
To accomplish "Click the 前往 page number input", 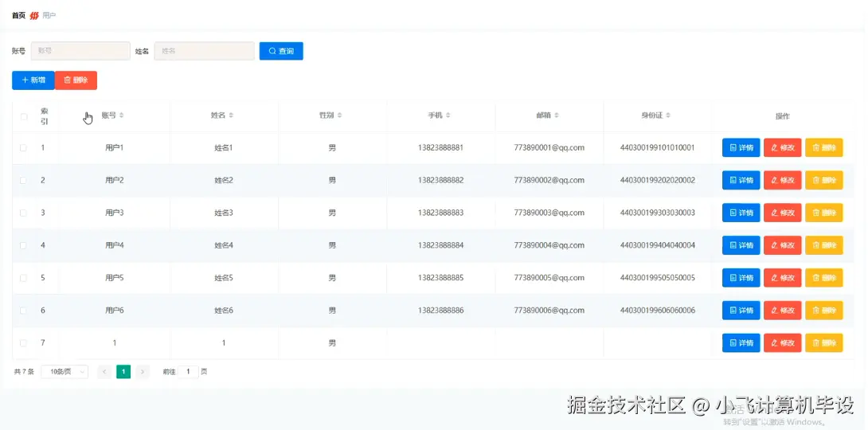I will pos(188,372).
